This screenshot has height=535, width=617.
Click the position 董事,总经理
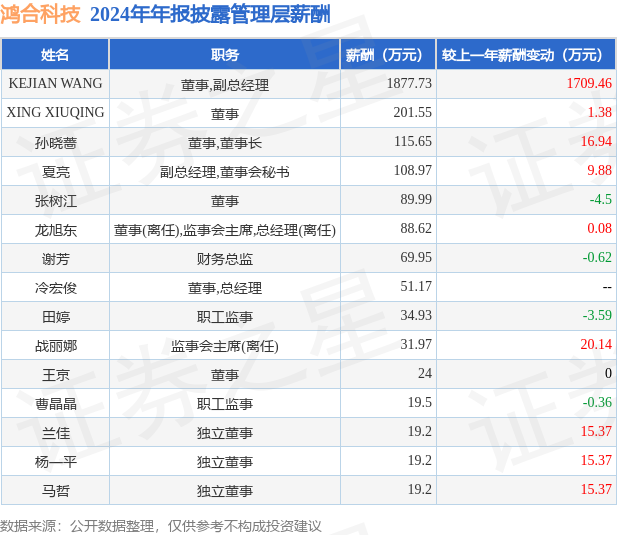click(225, 288)
